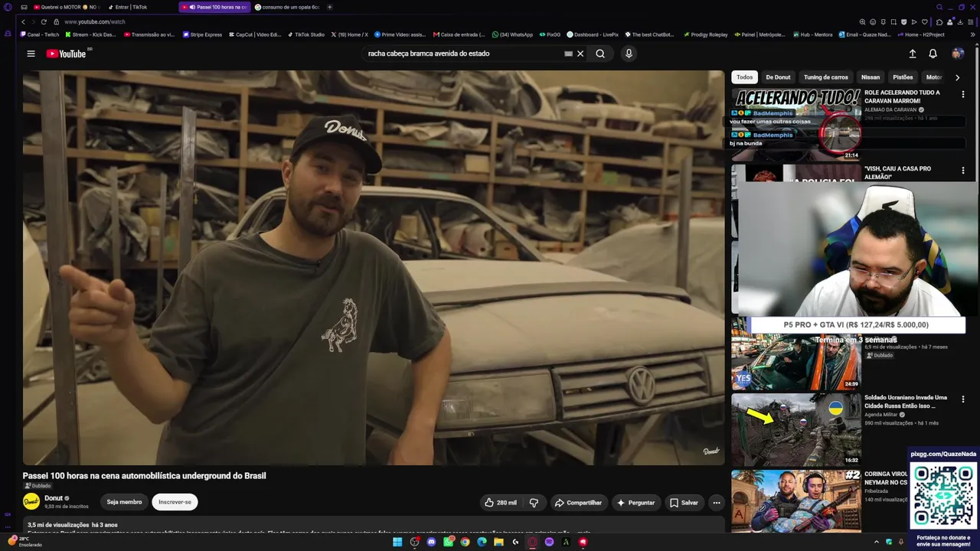Click the Seja membro button
980x551 pixels.
[x=124, y=502]
